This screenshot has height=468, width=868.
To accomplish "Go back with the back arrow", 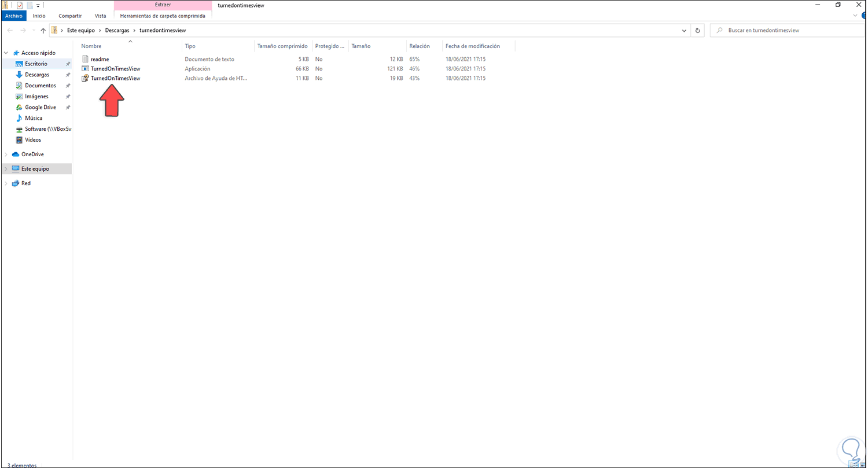I will 9,30.
